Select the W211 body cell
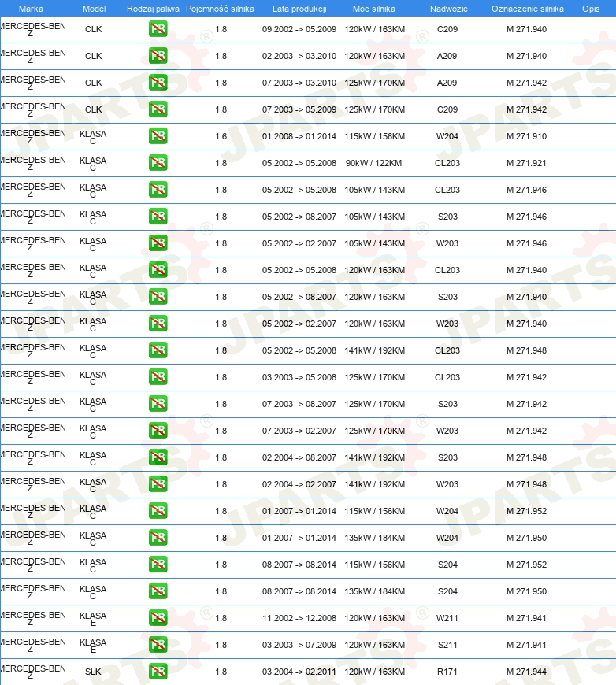 click(447, 618)
